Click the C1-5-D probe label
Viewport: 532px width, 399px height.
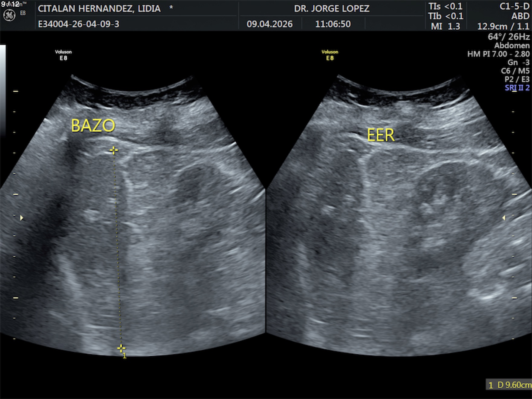(x=514, y=7)
